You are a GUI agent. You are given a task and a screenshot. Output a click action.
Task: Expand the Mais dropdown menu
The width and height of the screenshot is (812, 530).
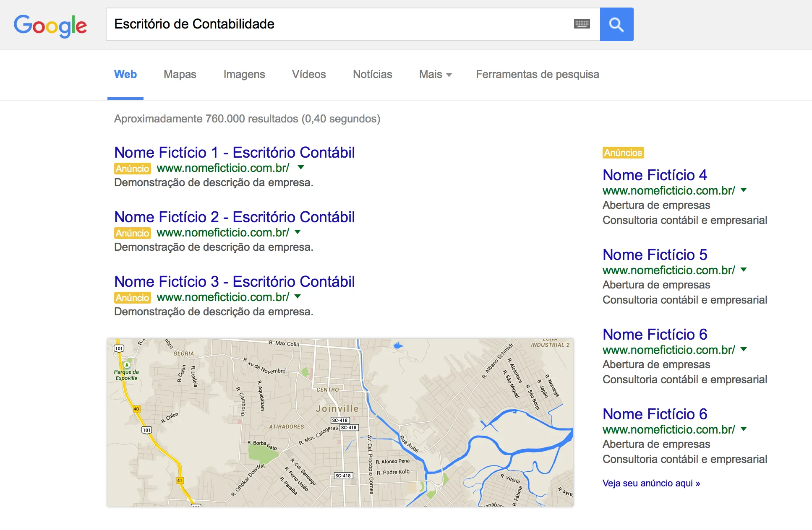[x=435, y=75]
